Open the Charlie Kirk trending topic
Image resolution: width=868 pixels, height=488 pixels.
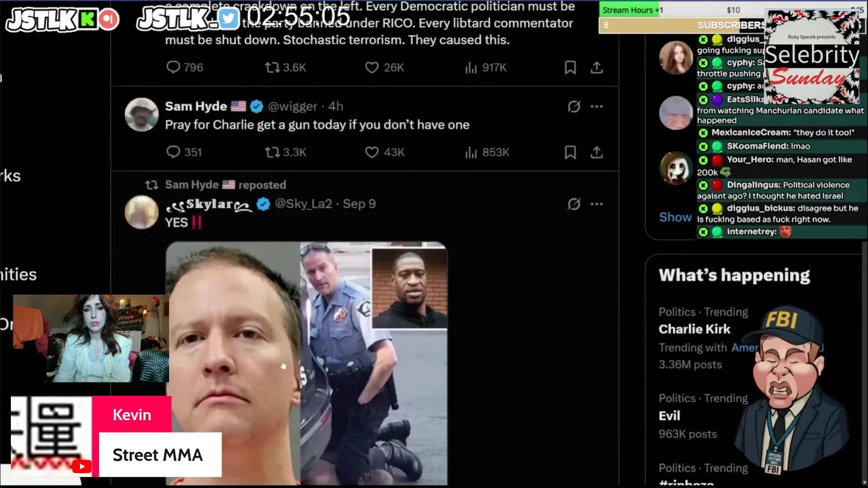[x=694, y=329]
